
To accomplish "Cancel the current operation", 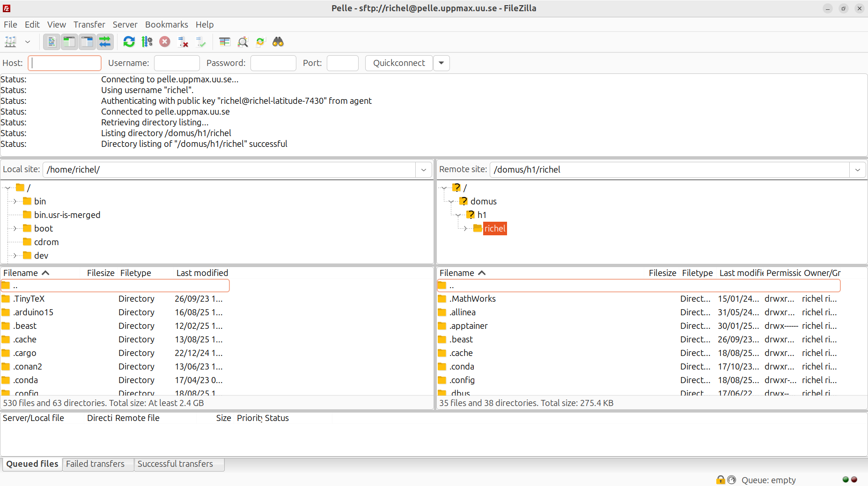I will [x=164, y=42].
